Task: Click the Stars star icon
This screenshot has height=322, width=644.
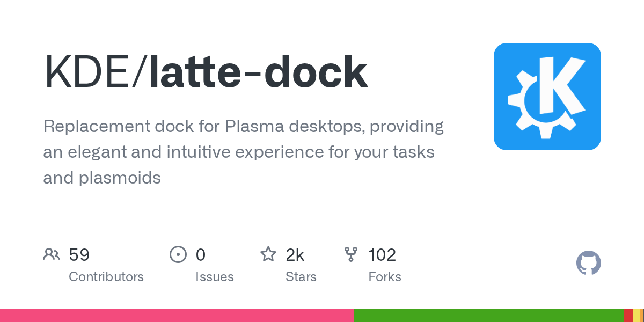Action: (268, 254)
